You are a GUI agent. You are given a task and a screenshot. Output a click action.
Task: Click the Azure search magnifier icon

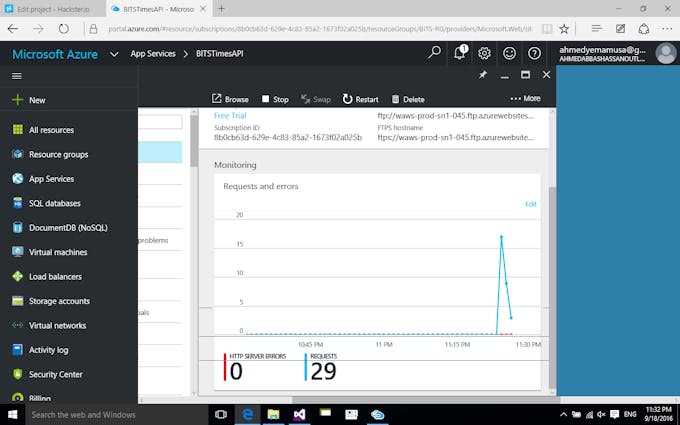434,53
